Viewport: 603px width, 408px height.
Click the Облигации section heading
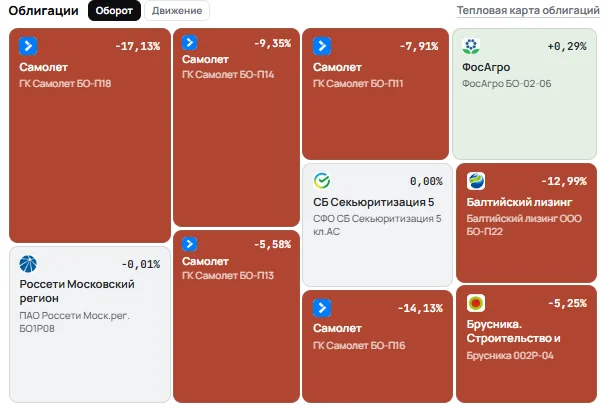point(43,11)
